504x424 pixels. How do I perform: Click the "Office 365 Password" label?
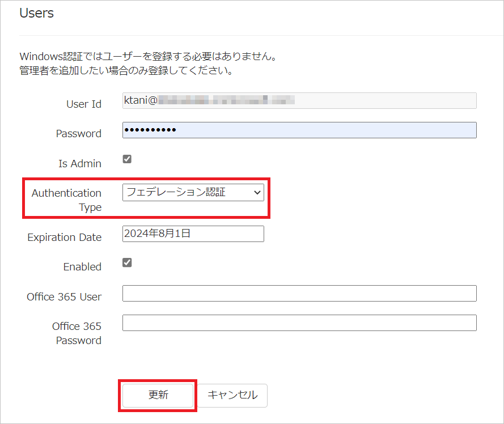coord(77,333)
